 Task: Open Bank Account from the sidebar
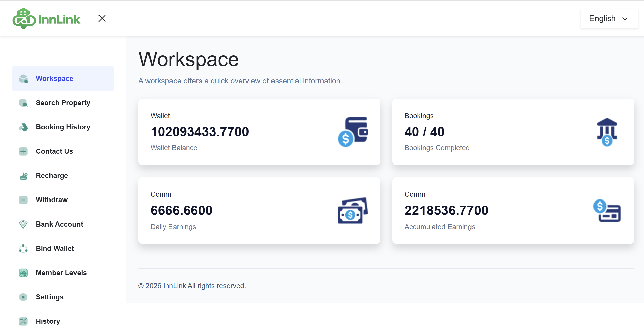click(x=59, y=224)
